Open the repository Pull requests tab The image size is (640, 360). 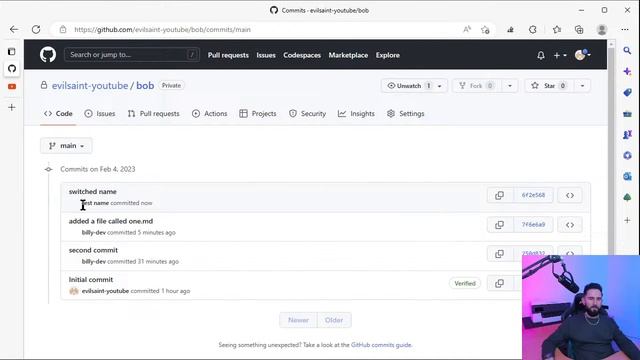pos(153,113)
